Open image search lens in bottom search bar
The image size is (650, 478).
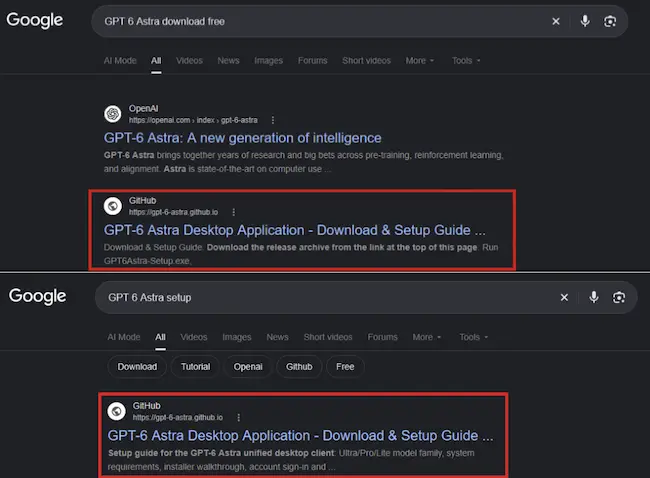pos(618,297)
